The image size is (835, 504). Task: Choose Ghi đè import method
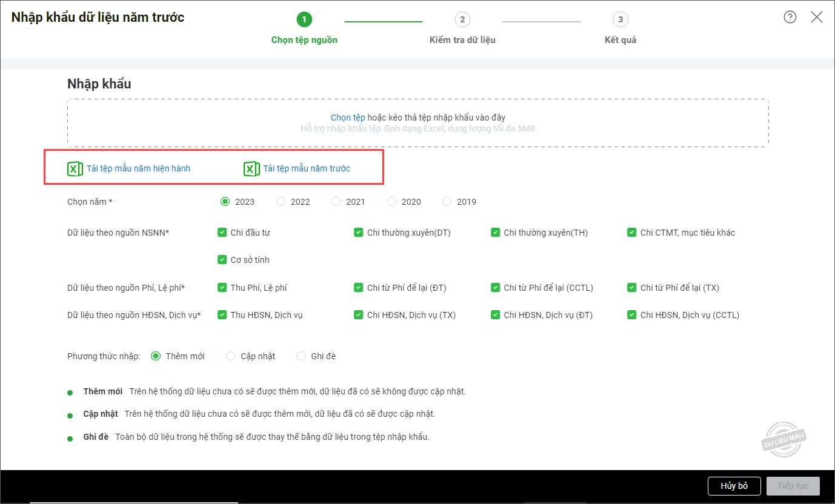(x=301, y=356)
